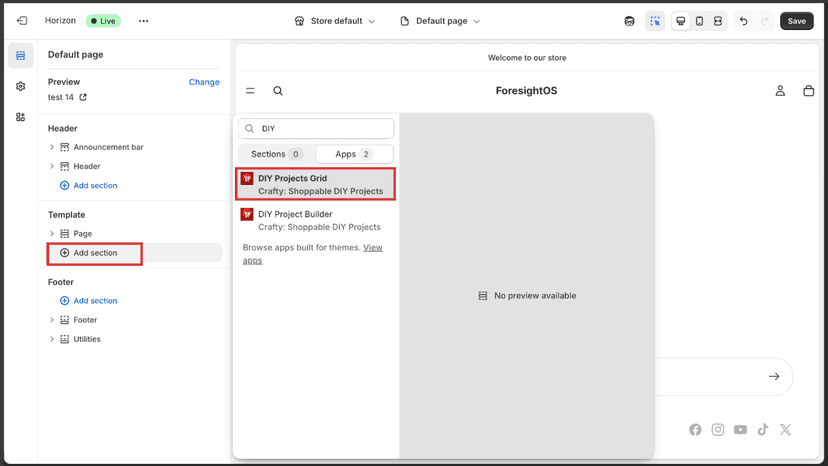This screenshot has height=466, width=828.
Task: Click the redo arrow icon
Action: click(x=765, y=21)
